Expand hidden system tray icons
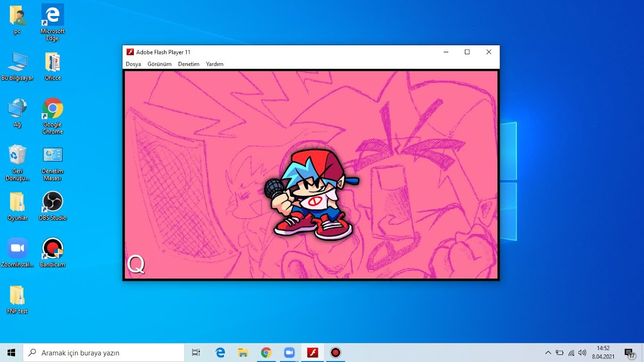The image size is (644, 362). (548, 352)
